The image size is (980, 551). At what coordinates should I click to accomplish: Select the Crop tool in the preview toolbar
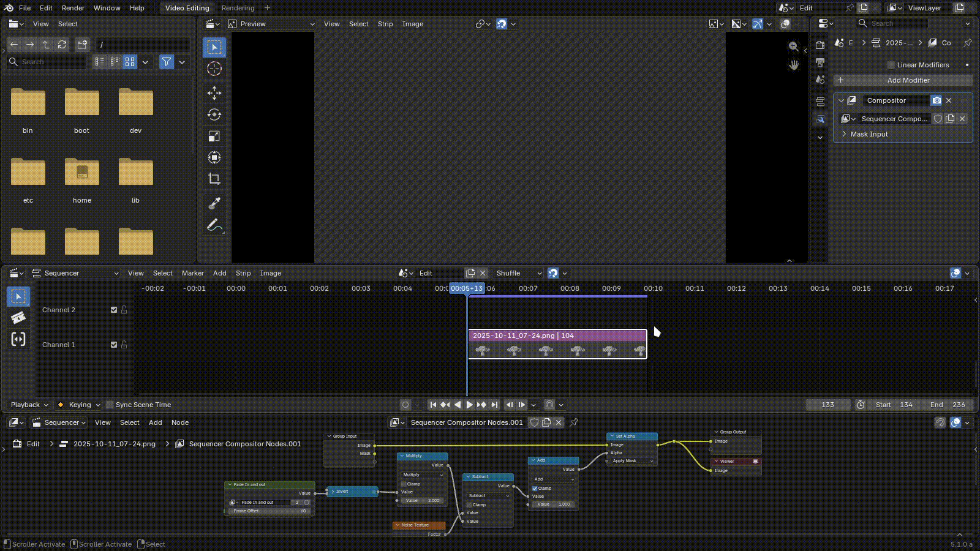pyautogui.click(x=214, y=179)
